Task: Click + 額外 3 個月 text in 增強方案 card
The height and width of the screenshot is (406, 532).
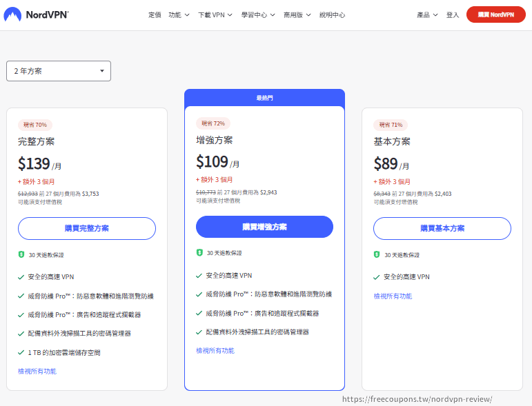Action: pyautogui.click(x=214, y=180)
